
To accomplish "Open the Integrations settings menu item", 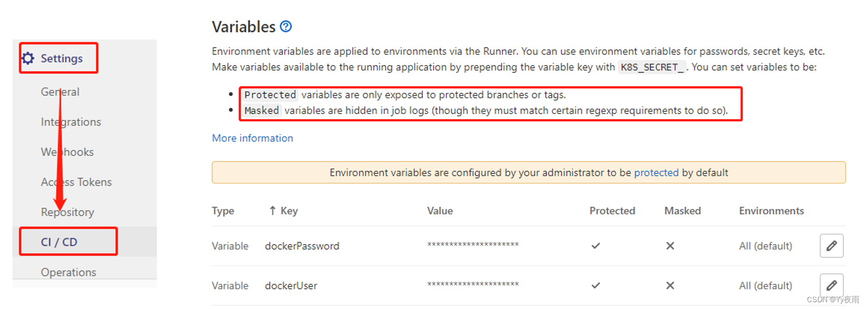I will [x=71, y=121].
